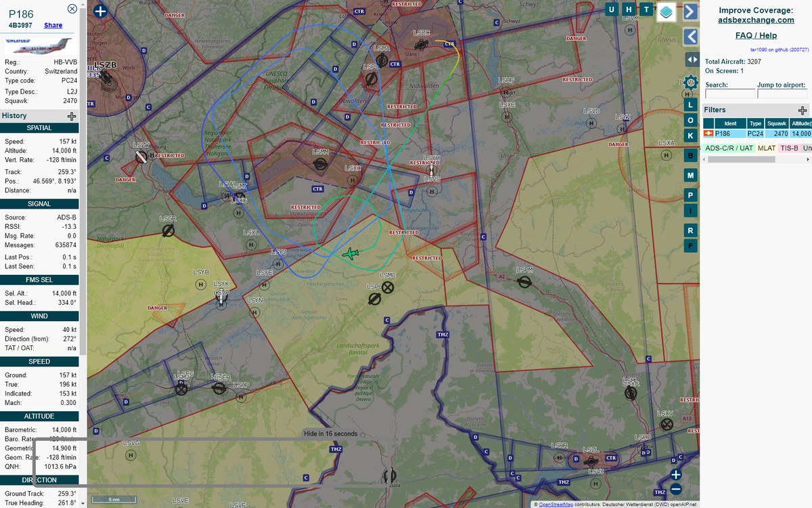
Task: Click the message count 635874
Action: point(65,245)
